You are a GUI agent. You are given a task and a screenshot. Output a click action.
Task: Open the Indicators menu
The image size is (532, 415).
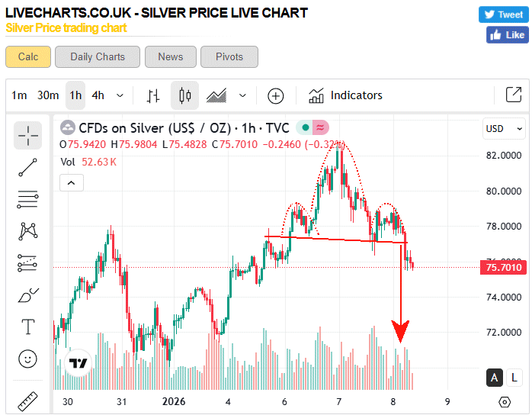(345, 95)
